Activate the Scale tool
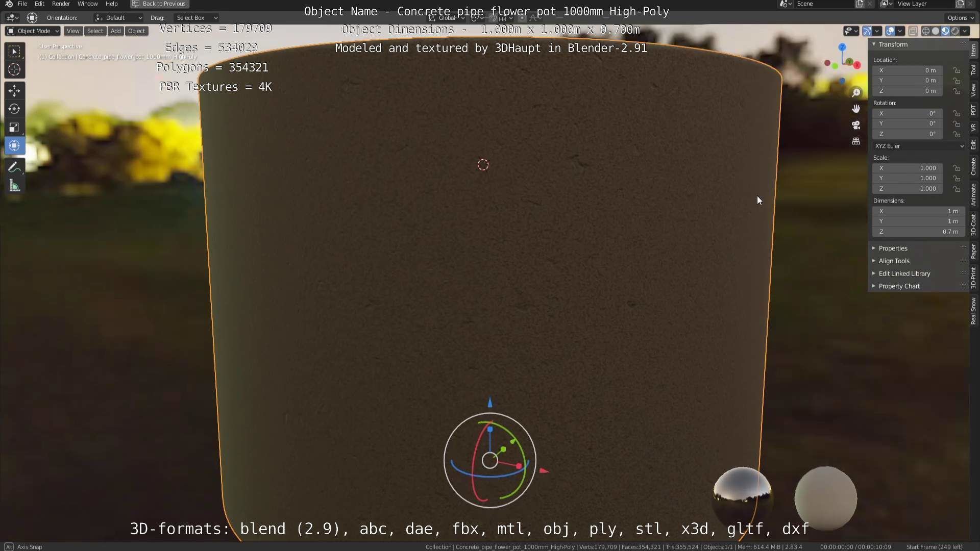Image resolution: width=980 pixels, height=551 pixels. click(14, 128)
